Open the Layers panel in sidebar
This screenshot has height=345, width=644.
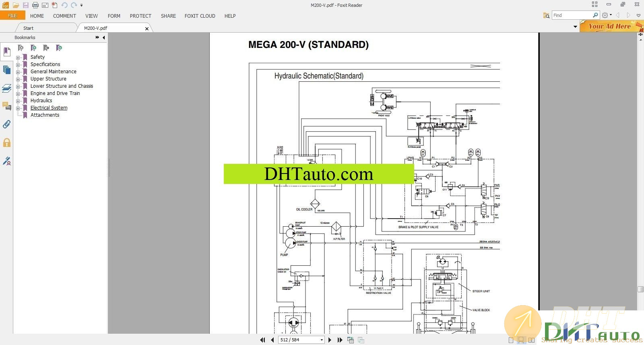(x=6, y=88)
